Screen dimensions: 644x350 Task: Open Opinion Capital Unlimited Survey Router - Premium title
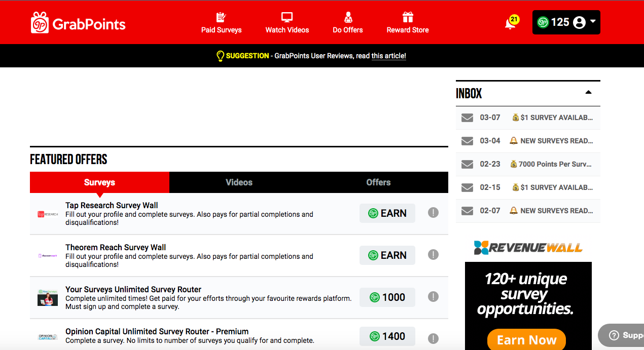coord(157,332)
